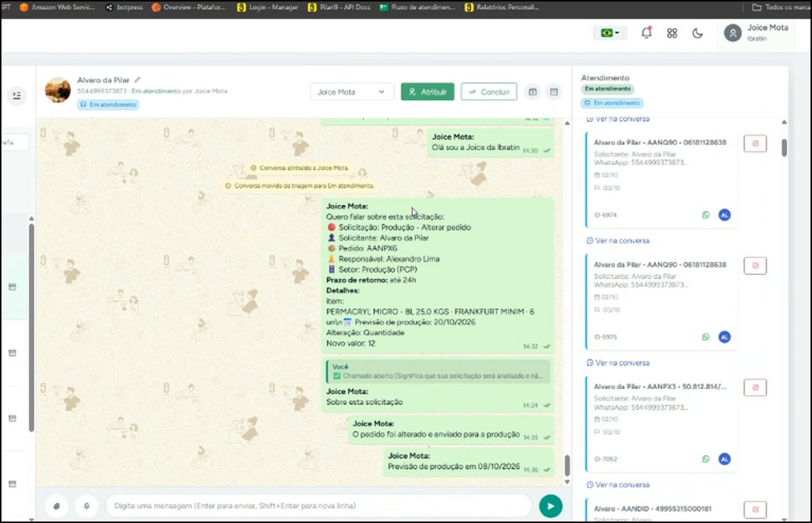Open Amazon Web Services bookmark

pos(57,7)
